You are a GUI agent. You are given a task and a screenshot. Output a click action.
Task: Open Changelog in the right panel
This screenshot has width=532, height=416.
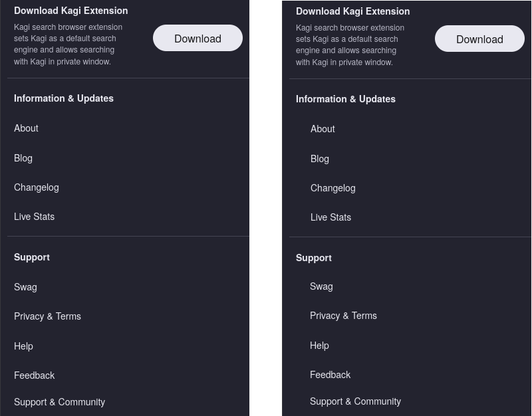point(332,188)
